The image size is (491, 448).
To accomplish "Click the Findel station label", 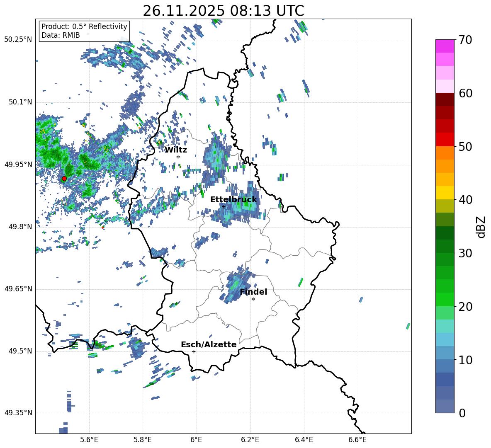I will (253, 292).
